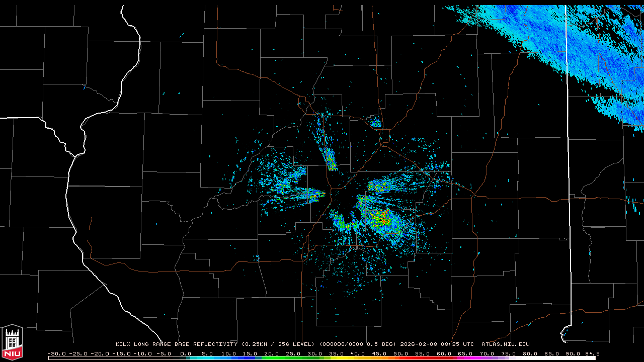Click the 50.0 scale label
This screenshot has height=362, width=644.
400,353
